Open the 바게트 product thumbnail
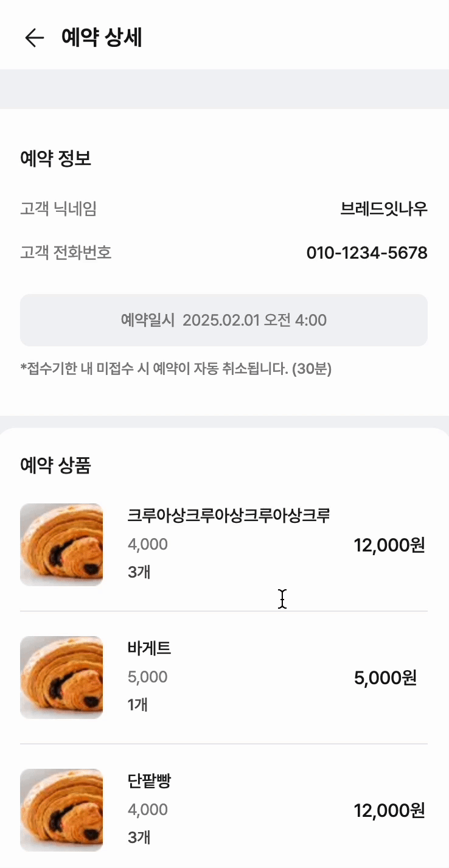Image resolution: width=449 pixels, height=868 pixels. (61, 677)
